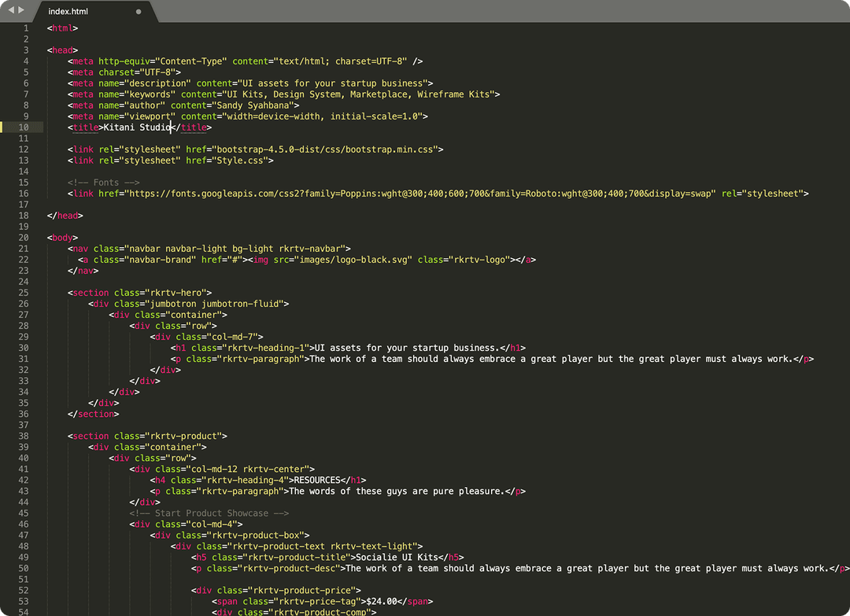Click the 'RESOURCES' heading text
This screenshot has height=616, width=850.
click(317, 481)
